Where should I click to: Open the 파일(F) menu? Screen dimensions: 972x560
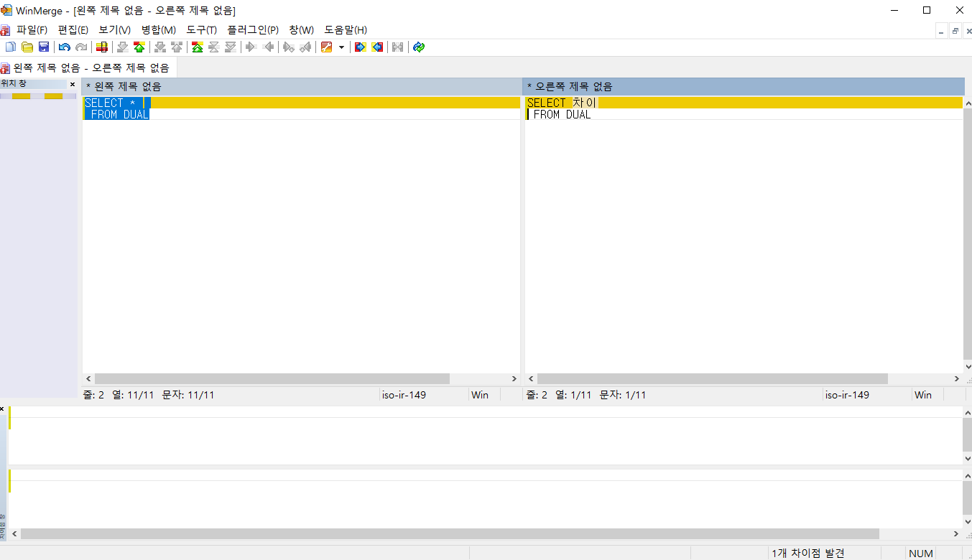click(x=32, y=29)
